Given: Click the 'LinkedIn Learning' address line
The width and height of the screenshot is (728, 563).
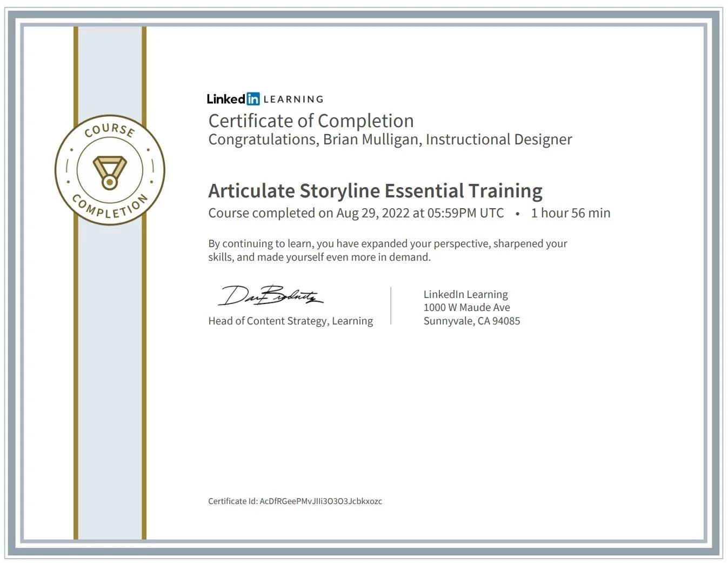Looking at the screenshot, I should [x=466, y=295].
